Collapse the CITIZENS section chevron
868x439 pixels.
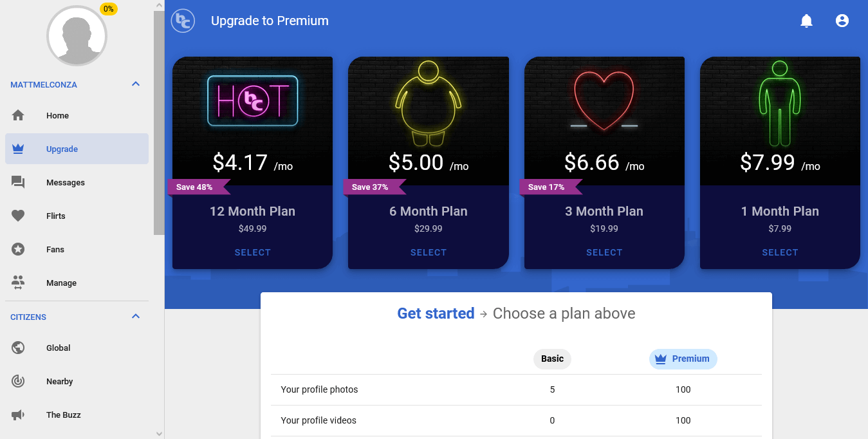pos(135,317)
